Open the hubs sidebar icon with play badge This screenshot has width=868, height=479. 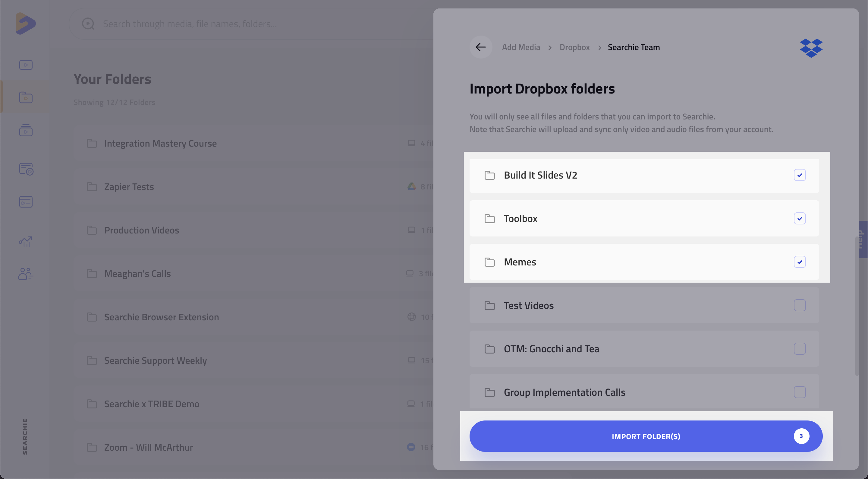click(x=26, y=169)
